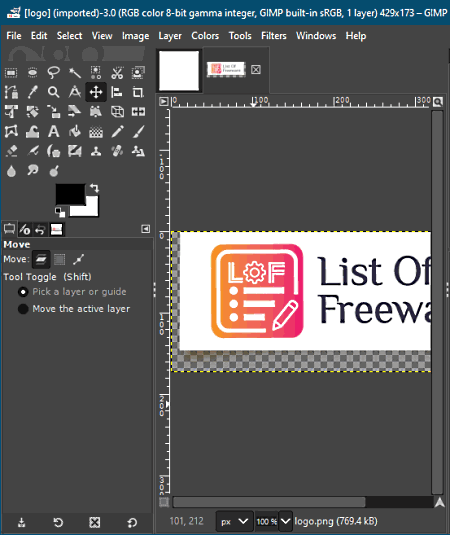Select the Measure compass tool

75,92
